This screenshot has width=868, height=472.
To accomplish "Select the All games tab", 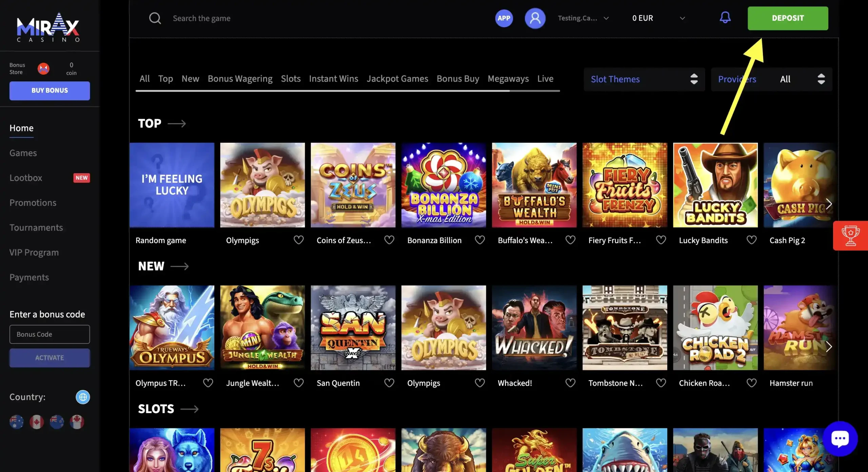I will [x=144, y=79].
